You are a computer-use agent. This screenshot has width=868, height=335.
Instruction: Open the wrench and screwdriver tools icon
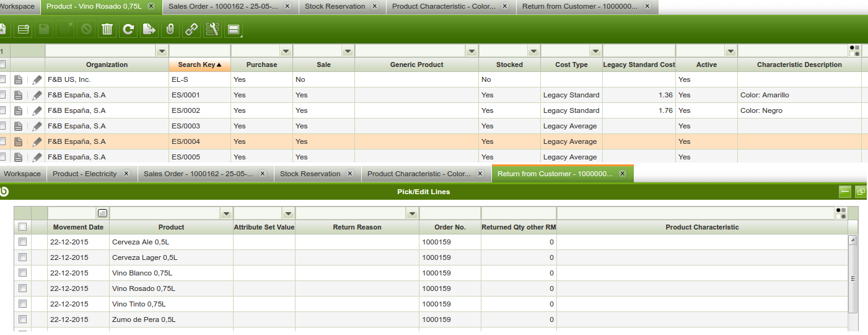pyautogui.click(x=213, y=29)
